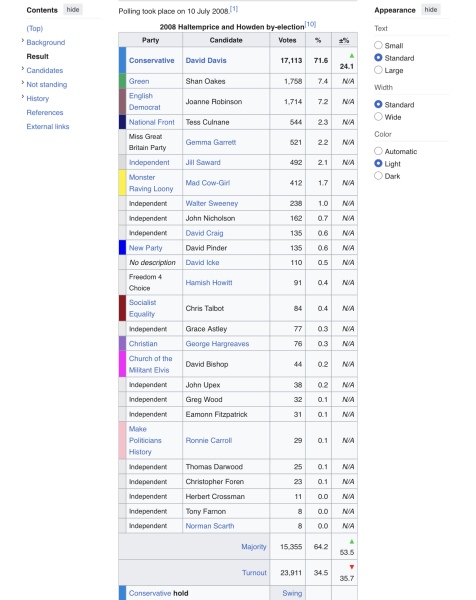Go to References in contents

pos(45,112)
